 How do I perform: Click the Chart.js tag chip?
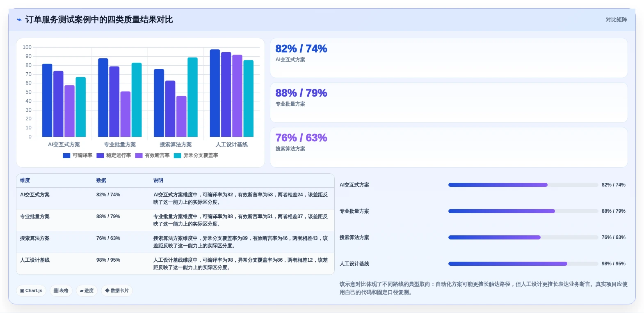coord(31,291)
